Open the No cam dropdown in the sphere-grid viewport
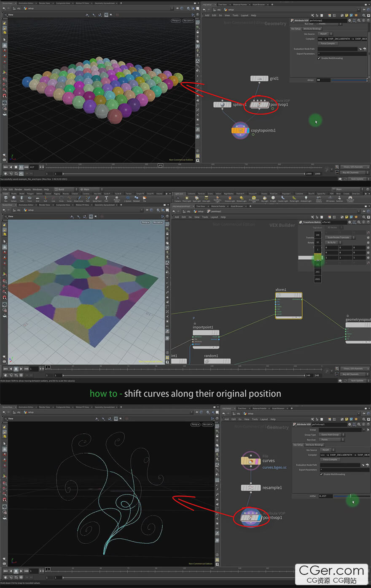The height and width of the screenshot is (588, 371). (188, 21)
